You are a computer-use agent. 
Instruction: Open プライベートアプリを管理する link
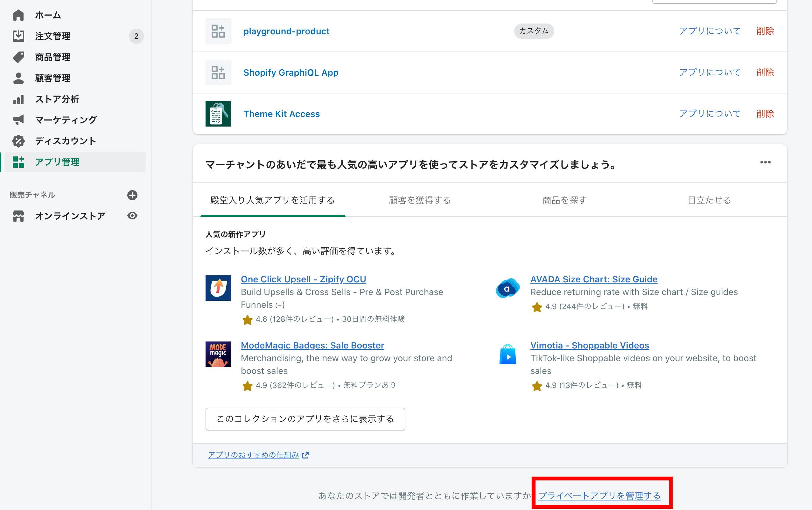(x=599, y=496)
